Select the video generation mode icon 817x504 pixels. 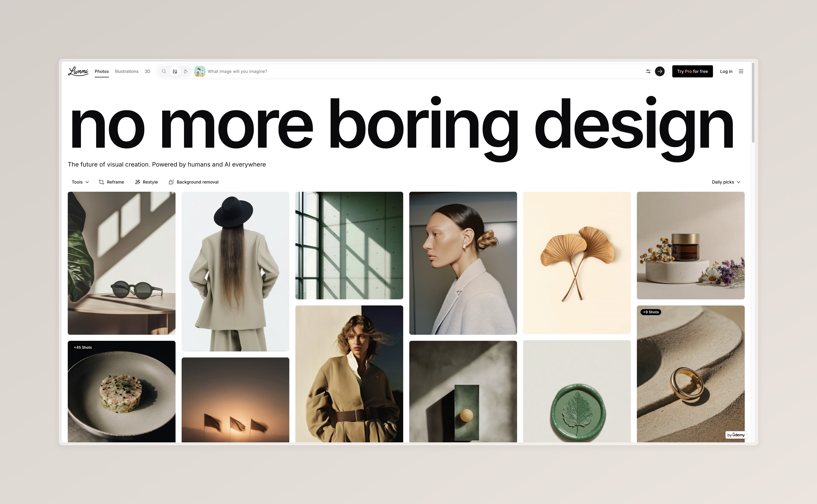click(x=186, y=71)
